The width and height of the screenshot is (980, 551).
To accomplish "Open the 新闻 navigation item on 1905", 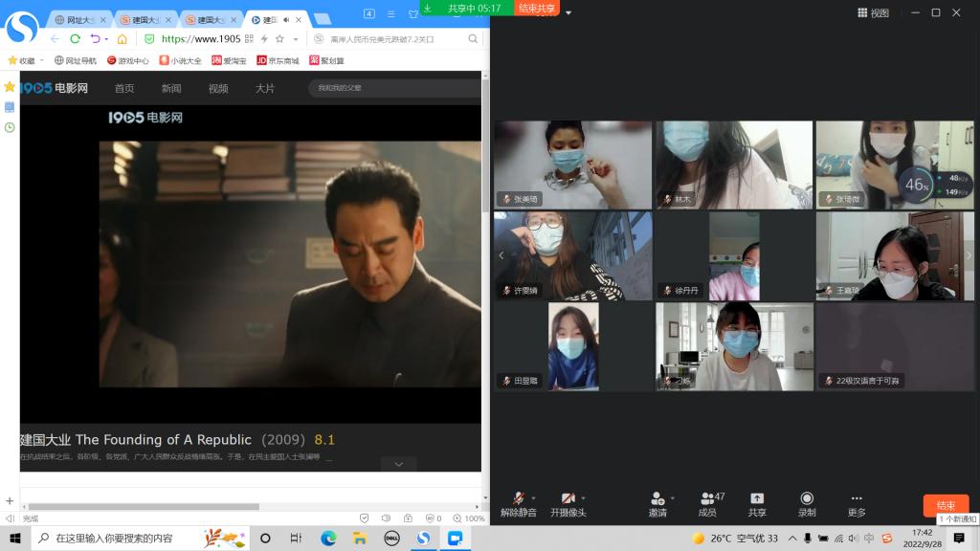I will point(171,88).
